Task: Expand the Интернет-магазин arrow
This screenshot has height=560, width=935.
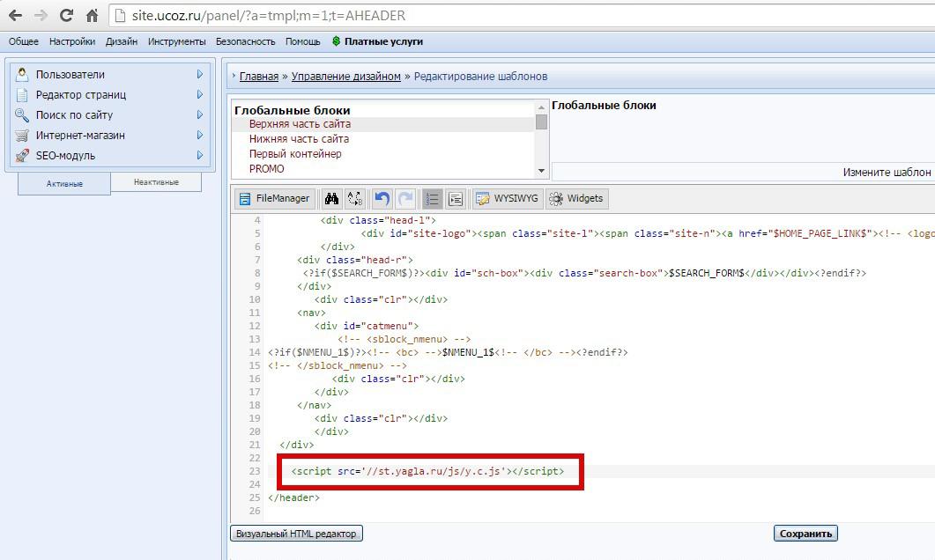Action: click(x=200, y=136)
